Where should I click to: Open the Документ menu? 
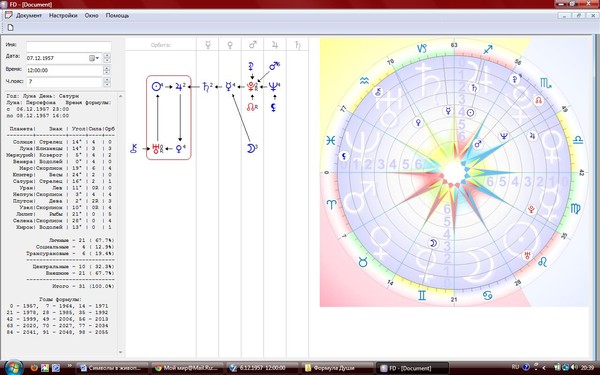click(29, 16)
